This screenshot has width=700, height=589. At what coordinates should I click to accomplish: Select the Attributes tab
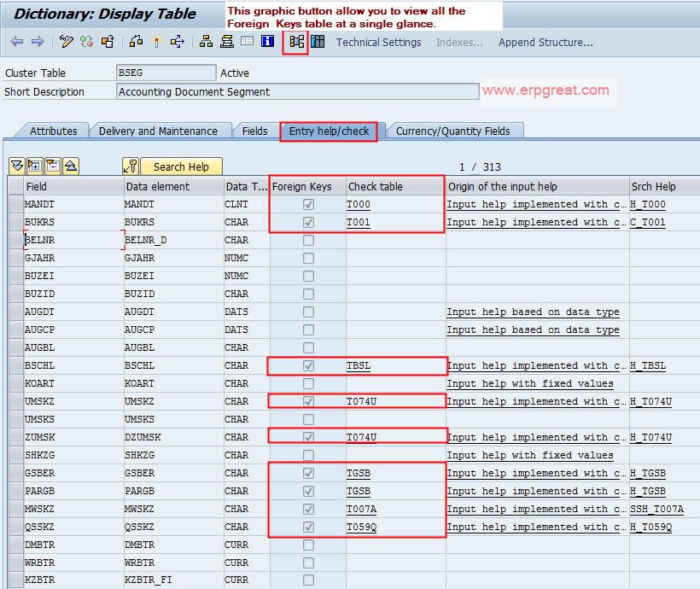[53, 131]
